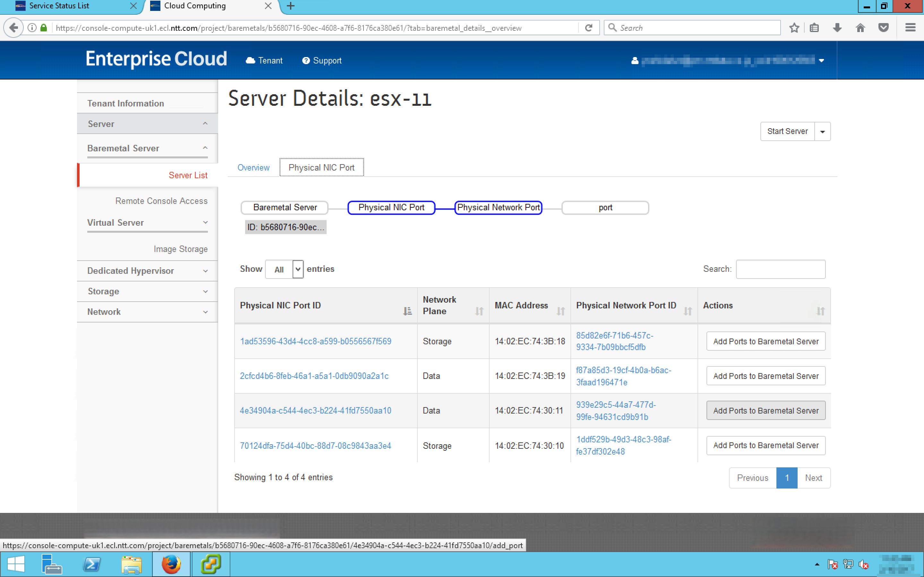Image resolution: width=924 pixels, height=577 pixels.
Task: Bookmark this page with star icon
Action: tap(794, 28)
